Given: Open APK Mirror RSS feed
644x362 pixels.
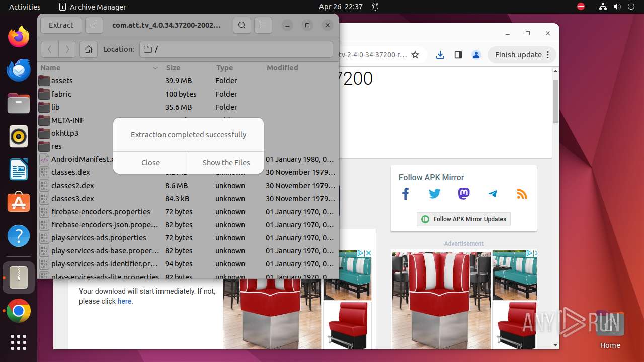Looking at the screenshot, I should click(x=522, y=194).
